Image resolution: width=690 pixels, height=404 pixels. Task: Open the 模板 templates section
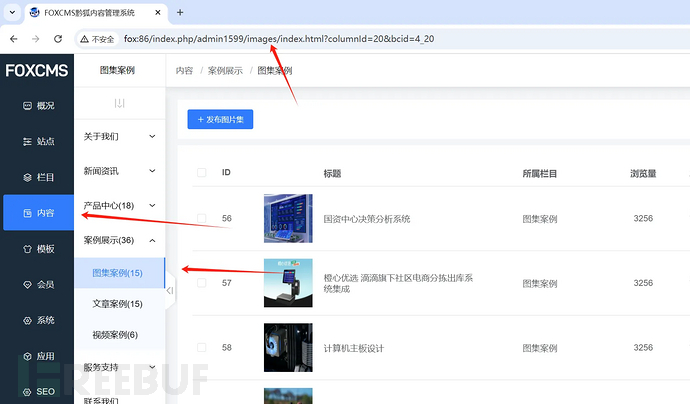pyautogui.click(x=38, y=249)
